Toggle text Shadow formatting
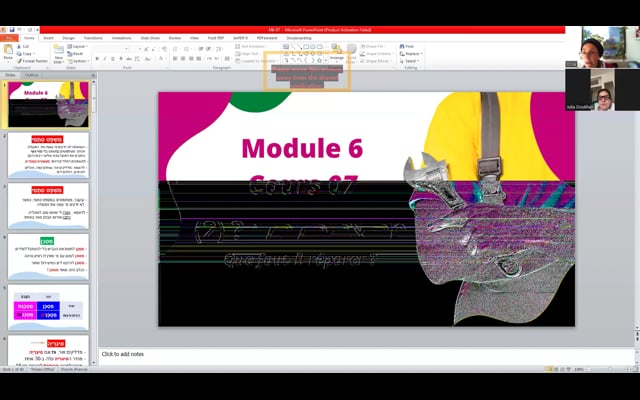640x400 pixels. tap(121, 59)
